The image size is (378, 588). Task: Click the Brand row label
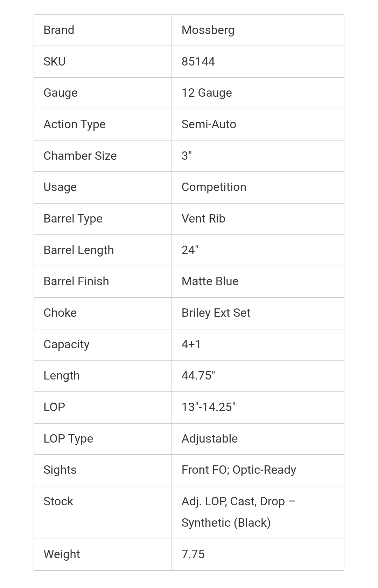tap(59, 30)
